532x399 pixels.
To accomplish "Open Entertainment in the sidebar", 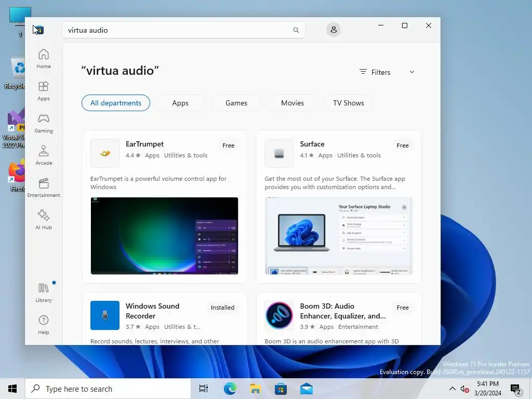I will pyautogui.click(x=44, y=188).
